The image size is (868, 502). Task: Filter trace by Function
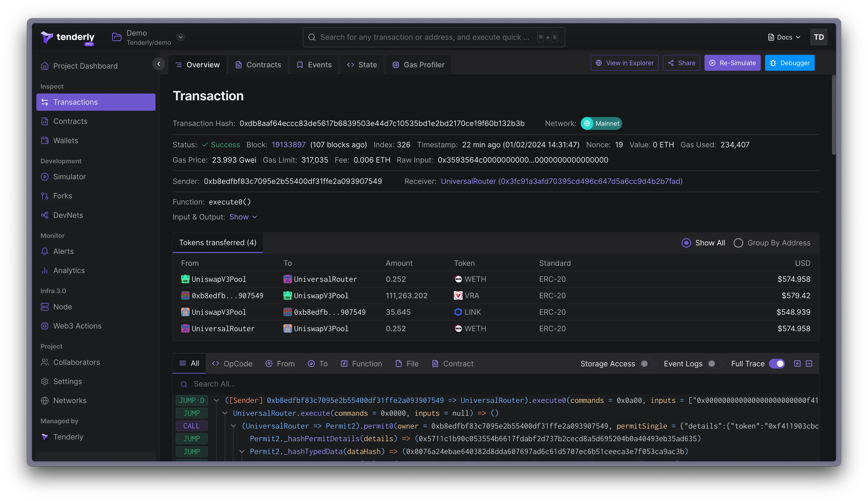pos(361,363)
